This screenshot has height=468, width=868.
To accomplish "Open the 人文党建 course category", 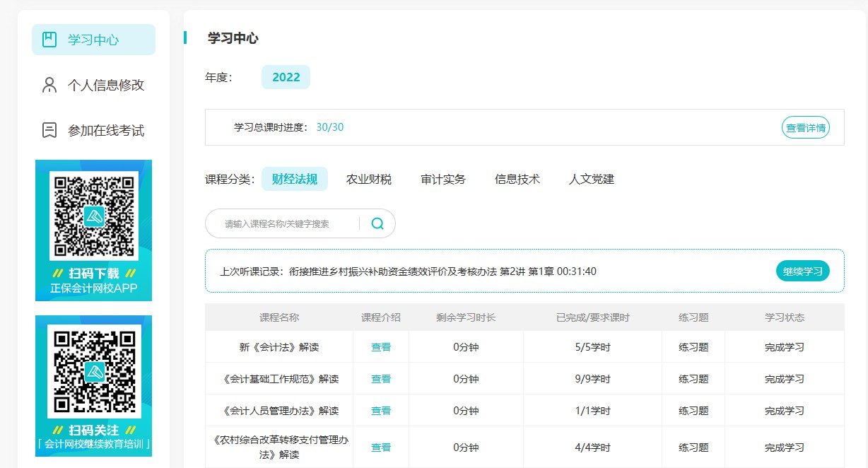I will [592, 179].
